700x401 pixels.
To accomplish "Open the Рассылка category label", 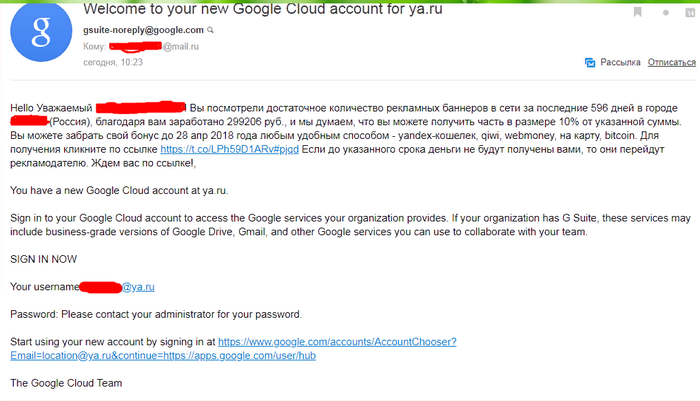I will pyautogui.click(x=619, y=63).
